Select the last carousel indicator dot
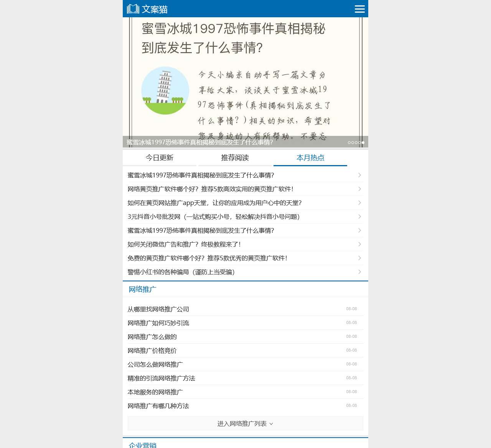This screenshot has height=448, width=491. (x=363, y=142)
